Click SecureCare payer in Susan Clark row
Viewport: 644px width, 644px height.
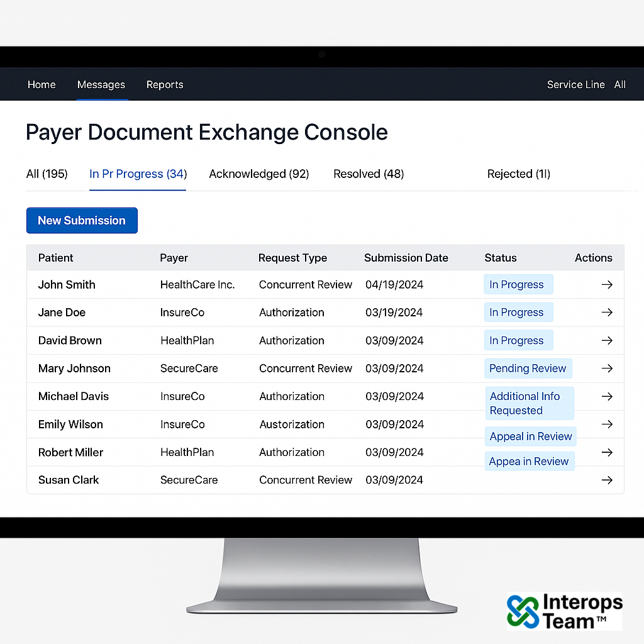[189, 480]
